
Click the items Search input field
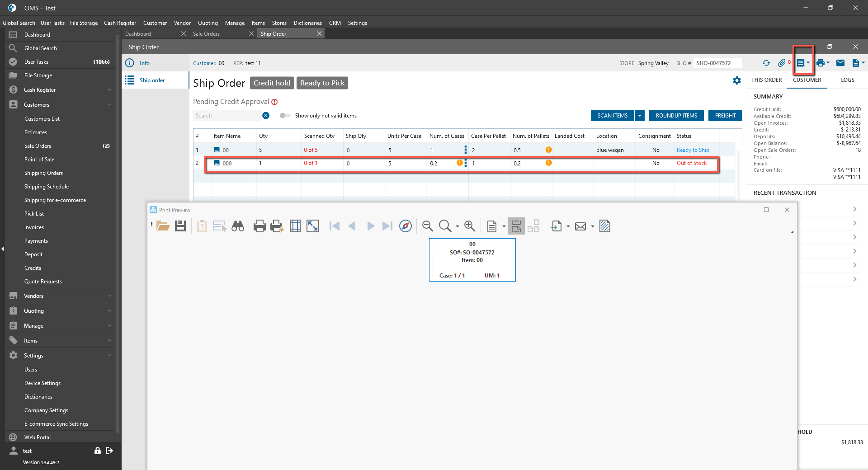pyautogui.click(x=227, y=116)
